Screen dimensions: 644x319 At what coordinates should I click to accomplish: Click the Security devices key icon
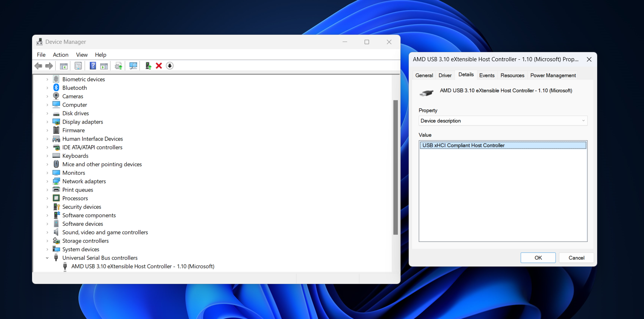[x=56, y=207]
